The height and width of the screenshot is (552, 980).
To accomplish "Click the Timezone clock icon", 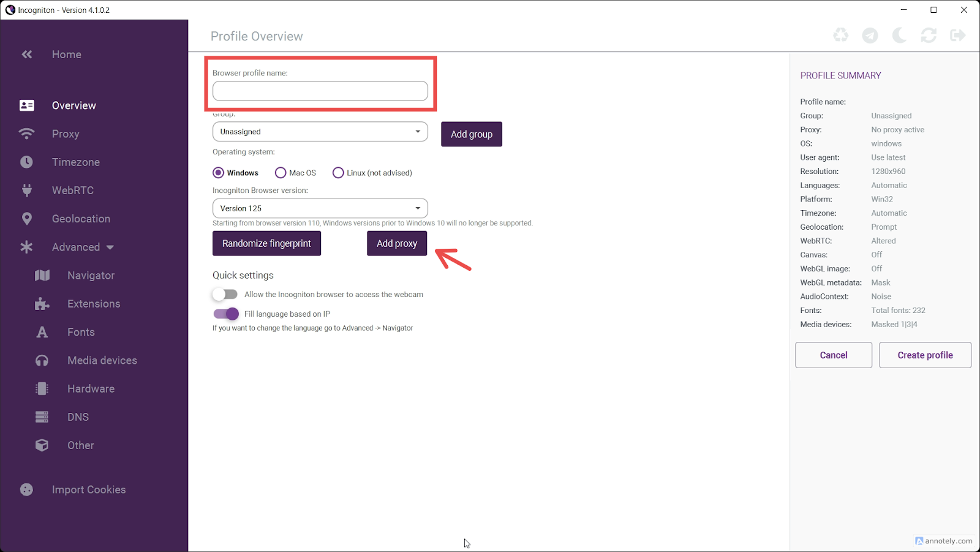I will (x=26, y=162).
